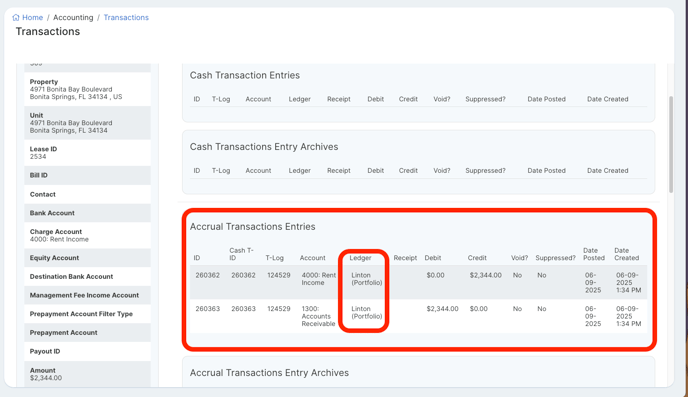Click the Home icon in breadcrumb

(16, 18)
